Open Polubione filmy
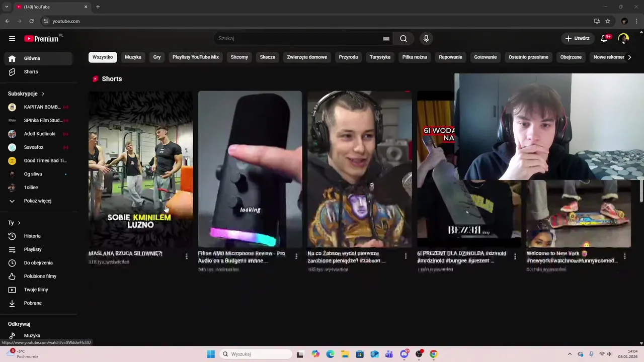 tap(39, 277)
